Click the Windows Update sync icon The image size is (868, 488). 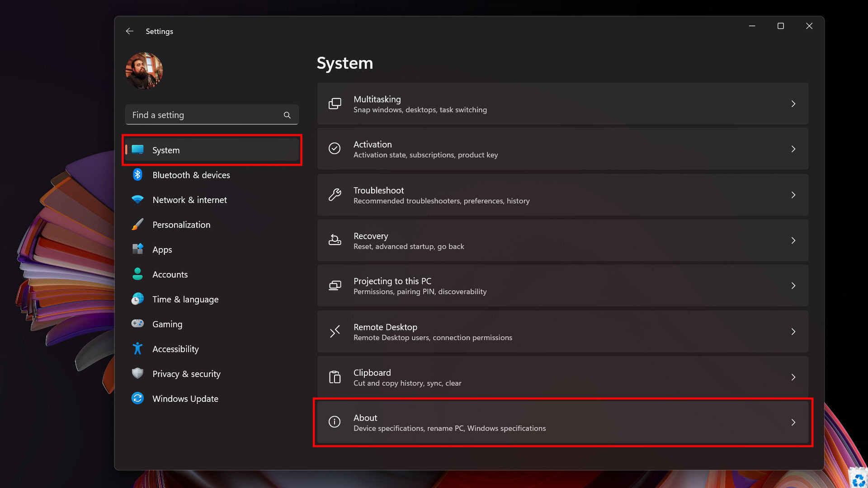point(137,398)
